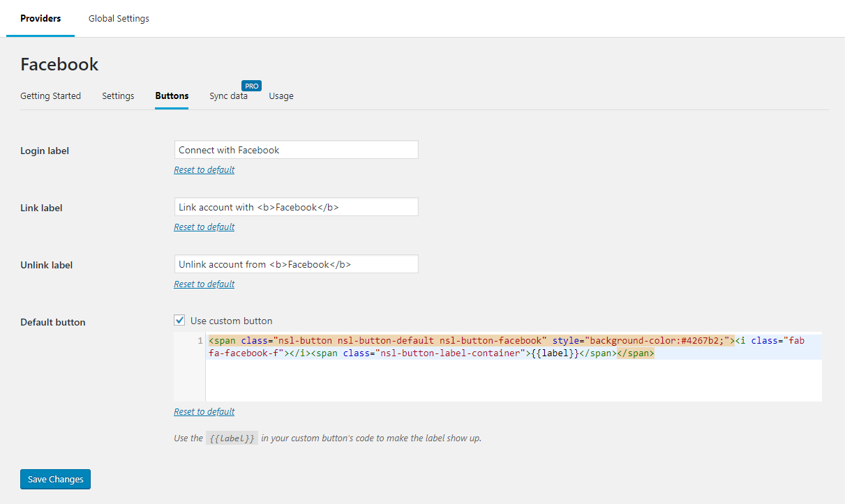Click the {{label}} code hint text
Viewport: 845px width, 504px height.
click(232, 438)
